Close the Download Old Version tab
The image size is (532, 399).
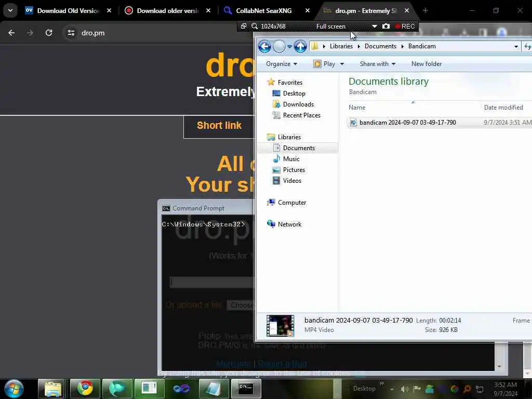[x=109, y=10]
